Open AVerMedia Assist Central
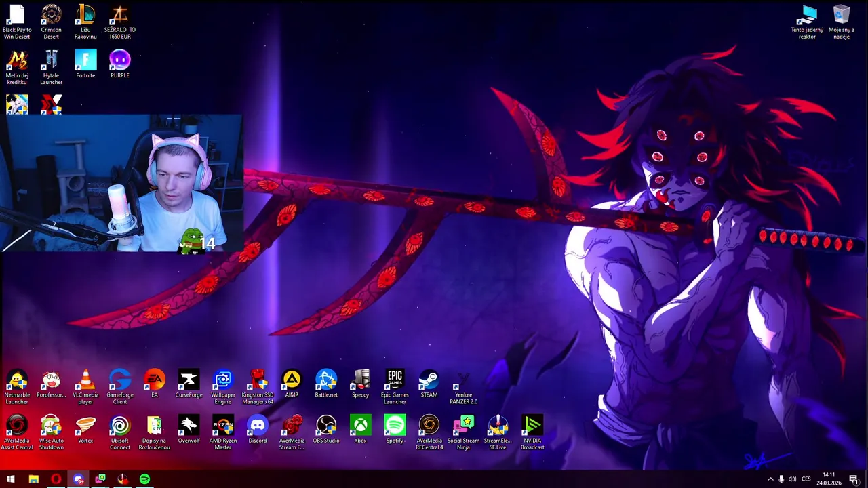 (x=17, y=432)
